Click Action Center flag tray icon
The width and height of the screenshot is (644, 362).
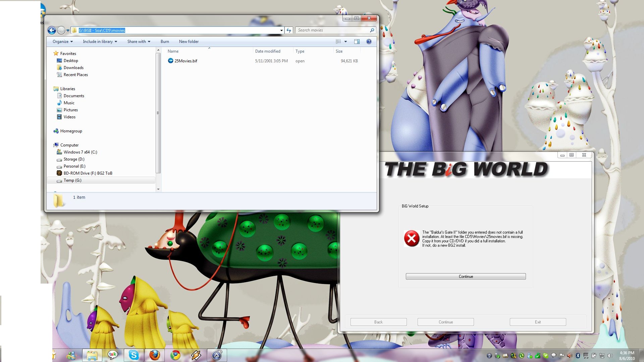point(561,356)
